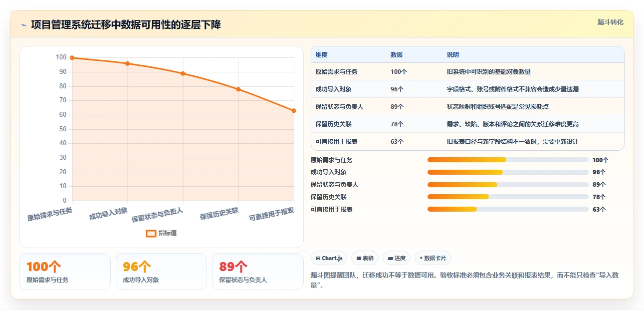Click the description 字段格式、账号或附件格式不兼容会造成少量遗漏
This screenshot has height=310, width=644.
(x=513, y=89)
